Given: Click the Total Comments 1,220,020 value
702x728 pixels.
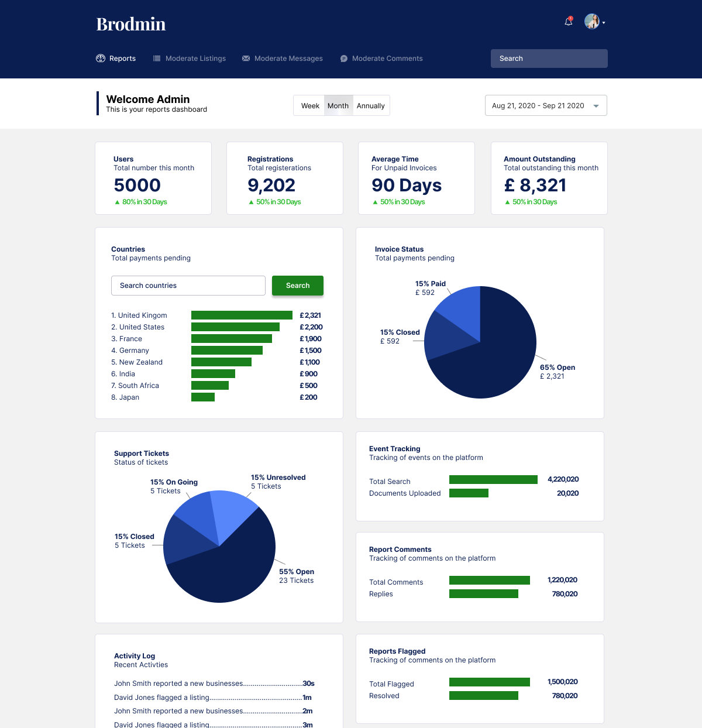Looking at the screenshot, I should point(562,580).
